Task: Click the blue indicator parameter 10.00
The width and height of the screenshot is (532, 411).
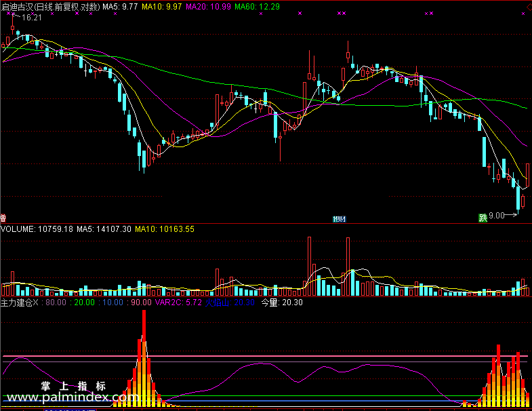Action: 112,302
